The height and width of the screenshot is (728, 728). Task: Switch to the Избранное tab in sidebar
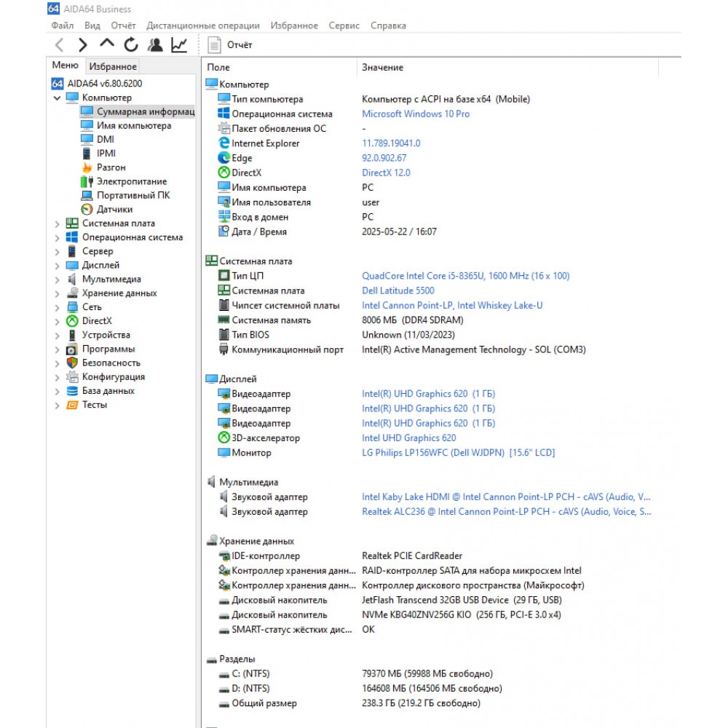point(113,66)
